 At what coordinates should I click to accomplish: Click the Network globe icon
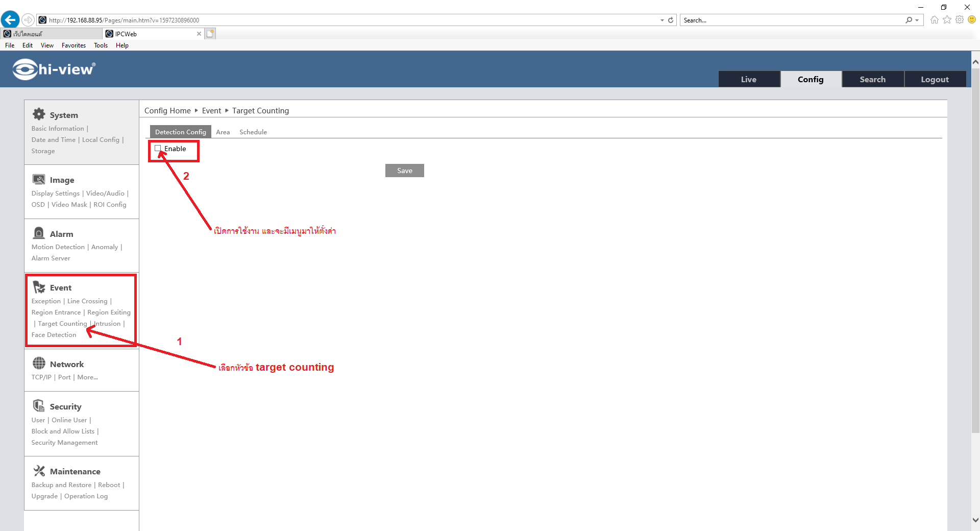(x=39, y=364)
